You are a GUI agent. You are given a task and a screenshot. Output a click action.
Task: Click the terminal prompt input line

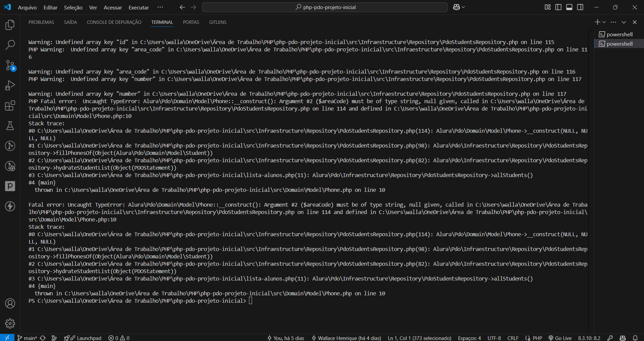(250, 301)
